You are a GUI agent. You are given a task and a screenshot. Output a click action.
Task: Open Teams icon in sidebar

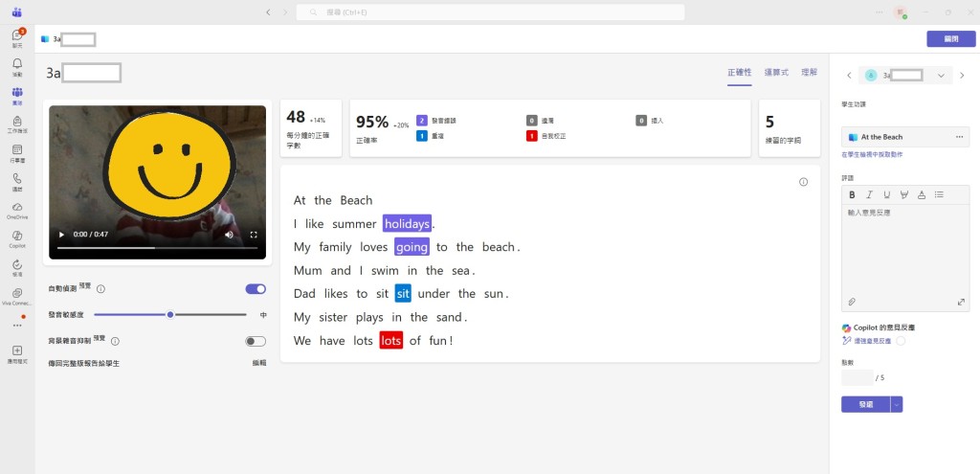[17, 95]
